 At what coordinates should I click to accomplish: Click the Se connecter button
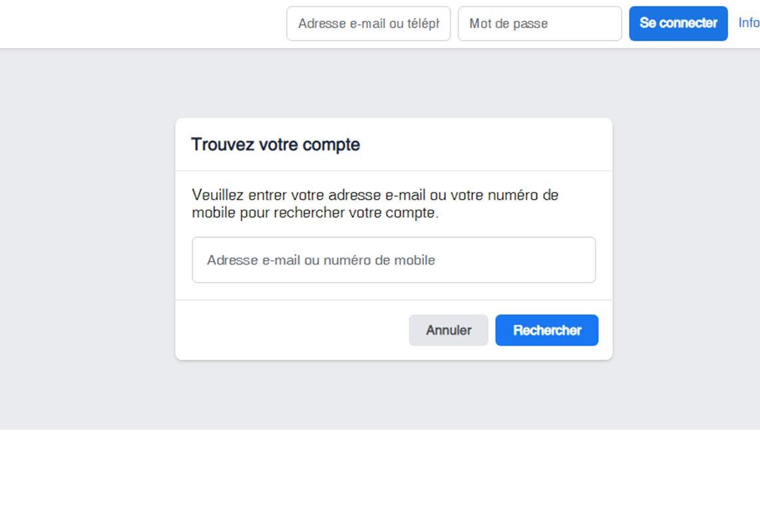(x=678, y=23)
